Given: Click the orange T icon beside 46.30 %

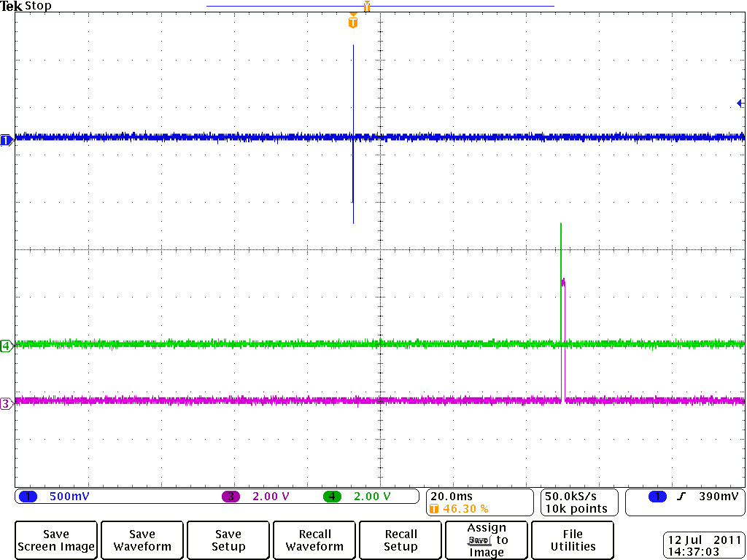Looking at the screenshot, I should coord(434,509).
